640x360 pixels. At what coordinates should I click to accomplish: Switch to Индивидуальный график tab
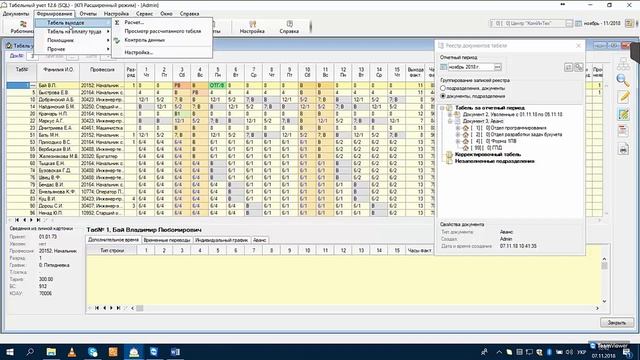221,240
